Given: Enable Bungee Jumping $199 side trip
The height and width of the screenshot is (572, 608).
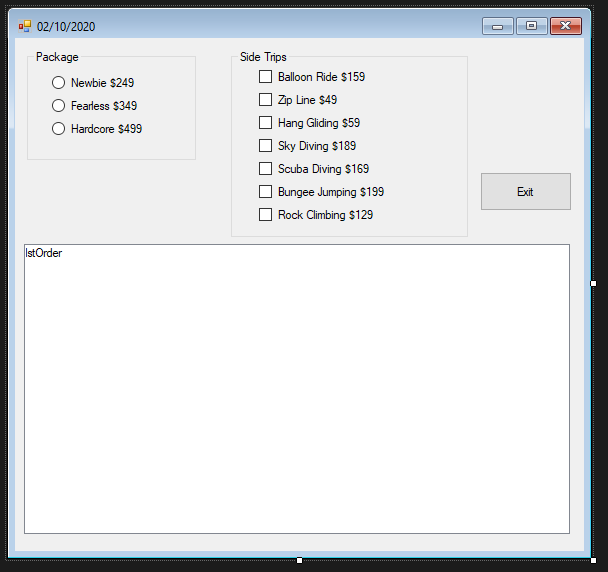Looking at the screenshot, I should (321, 192).
